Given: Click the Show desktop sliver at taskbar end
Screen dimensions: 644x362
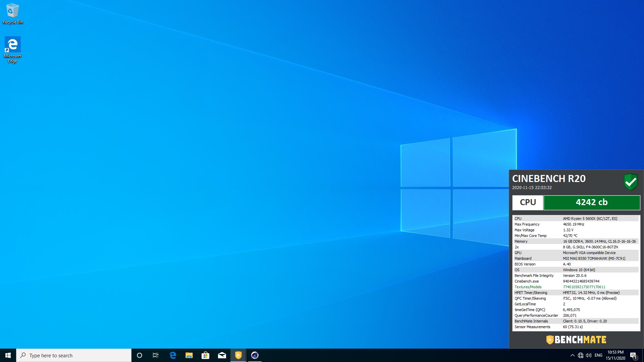Looking at the screenshot, I should tap(643, 355).
